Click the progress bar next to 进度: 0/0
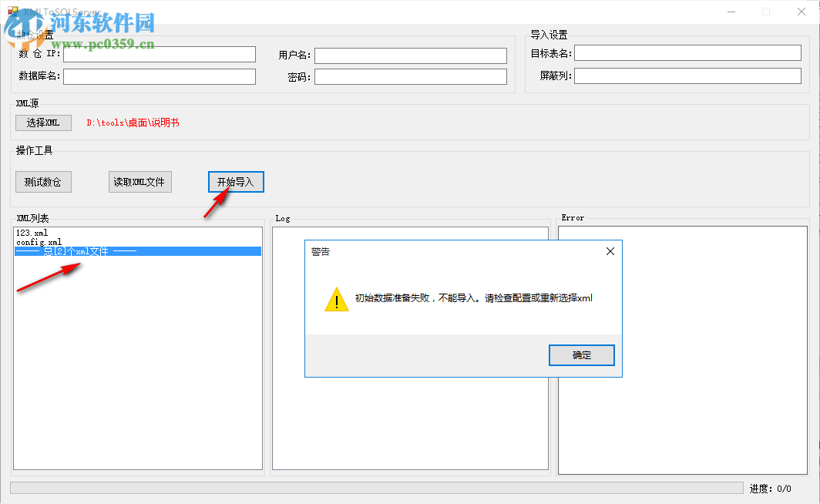Image resolution: width=820 pixels, height=504 pixels. pos(370,488)
